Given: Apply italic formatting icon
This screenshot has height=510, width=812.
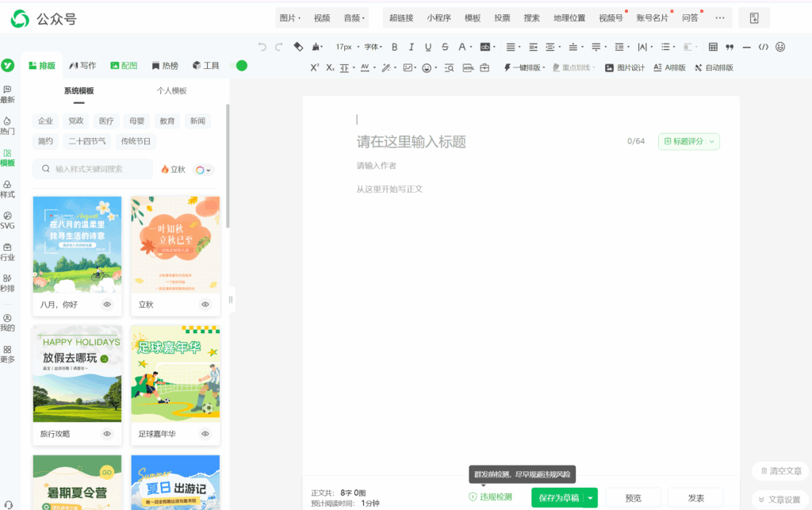Looking at the screenshot, I should coord(412,47).
